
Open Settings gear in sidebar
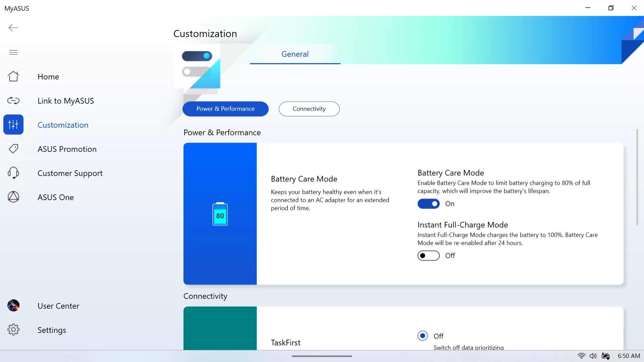point(13,330)
